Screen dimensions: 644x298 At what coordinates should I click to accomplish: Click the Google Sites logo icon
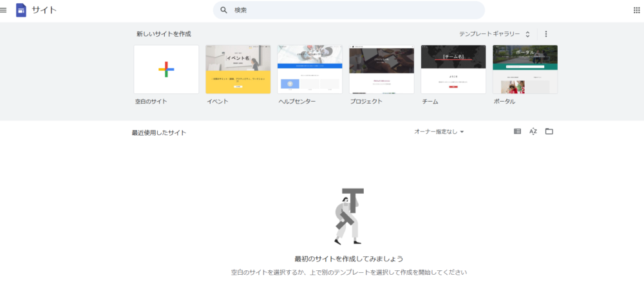[x=21, y=10]
